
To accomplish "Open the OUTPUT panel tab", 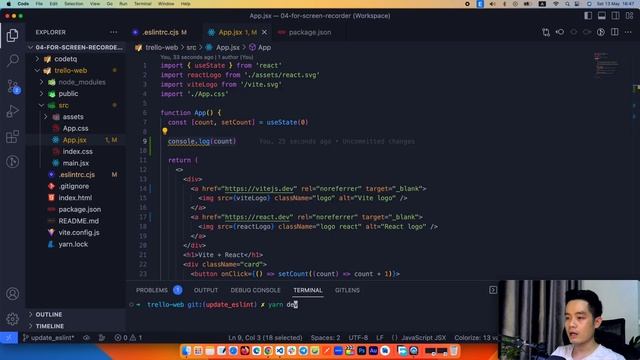I will pyautogui.click(x=206, y=290).
